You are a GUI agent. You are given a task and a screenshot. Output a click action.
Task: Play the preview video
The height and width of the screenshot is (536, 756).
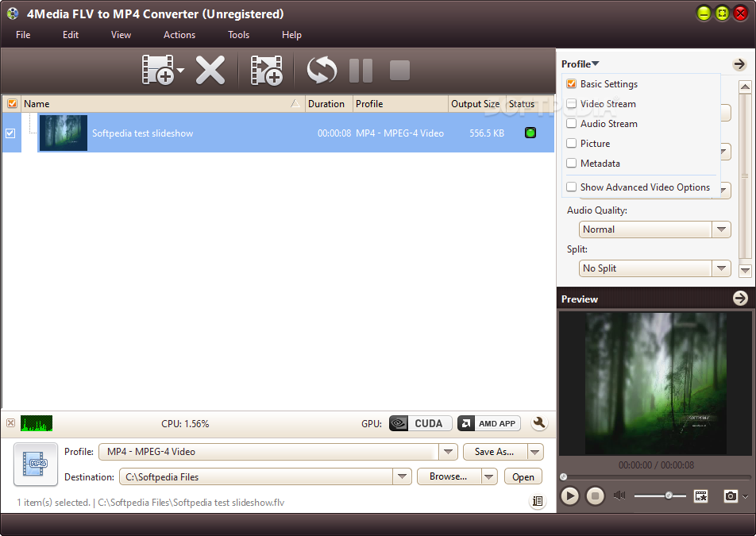(x=570, y=496)
